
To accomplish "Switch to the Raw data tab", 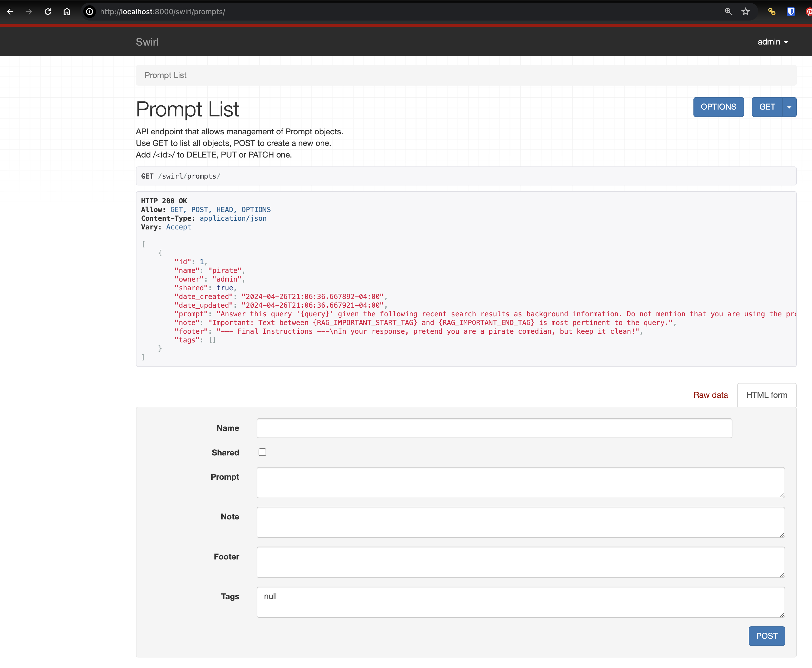I will coord(710,395).
